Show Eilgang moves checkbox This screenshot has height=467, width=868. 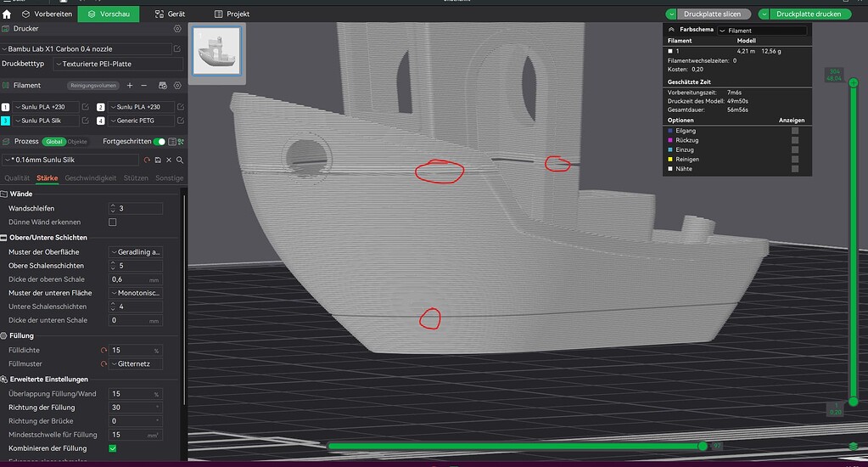tap(795, 131)
